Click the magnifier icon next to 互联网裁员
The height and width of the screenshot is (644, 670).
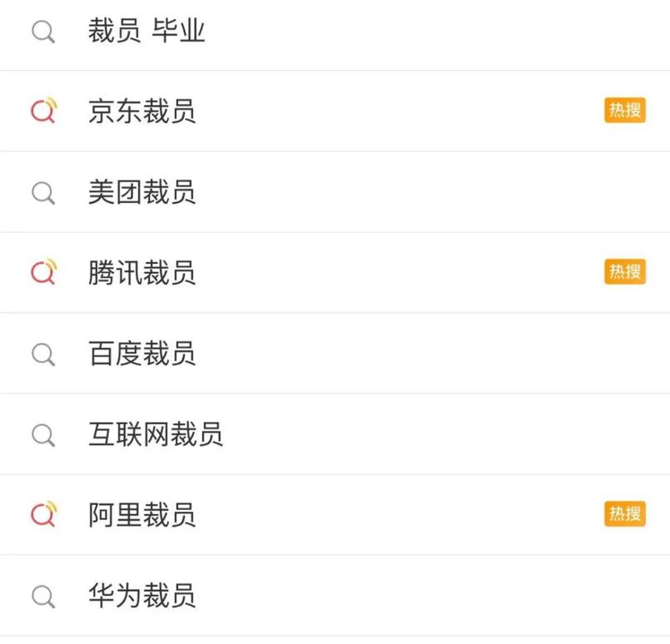(43, 434)
